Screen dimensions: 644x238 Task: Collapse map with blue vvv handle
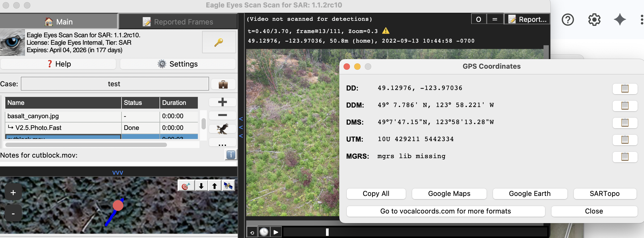tap(118, 173)
